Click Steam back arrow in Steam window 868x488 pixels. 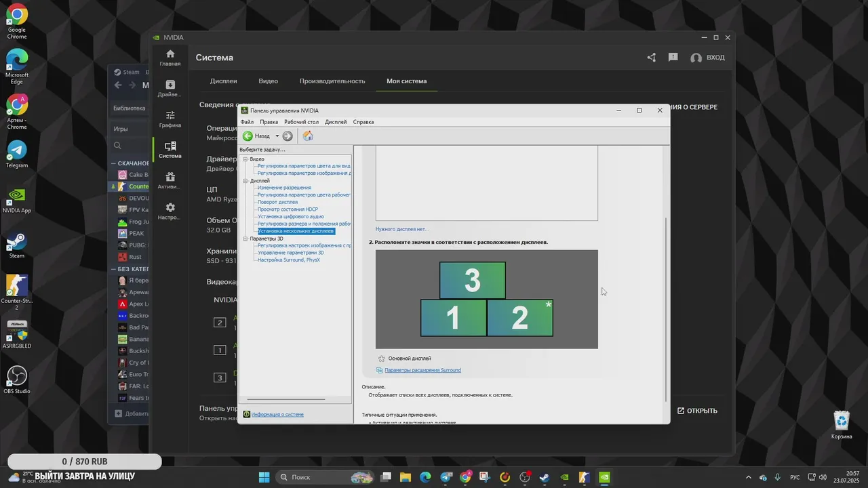point(118,85)
